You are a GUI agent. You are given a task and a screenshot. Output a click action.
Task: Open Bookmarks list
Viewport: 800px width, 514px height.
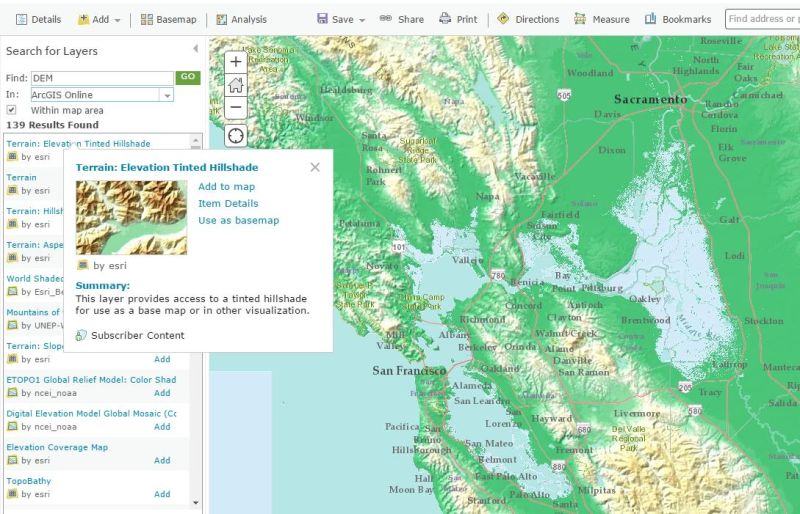pyautogui.click(x=678, y=19)
